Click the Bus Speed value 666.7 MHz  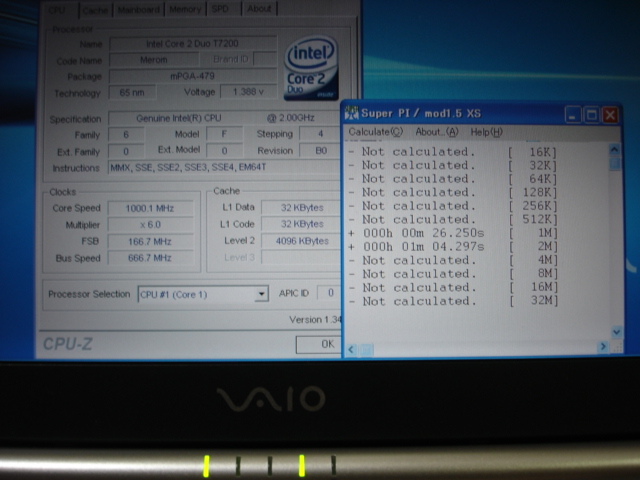tap(150, 258)
